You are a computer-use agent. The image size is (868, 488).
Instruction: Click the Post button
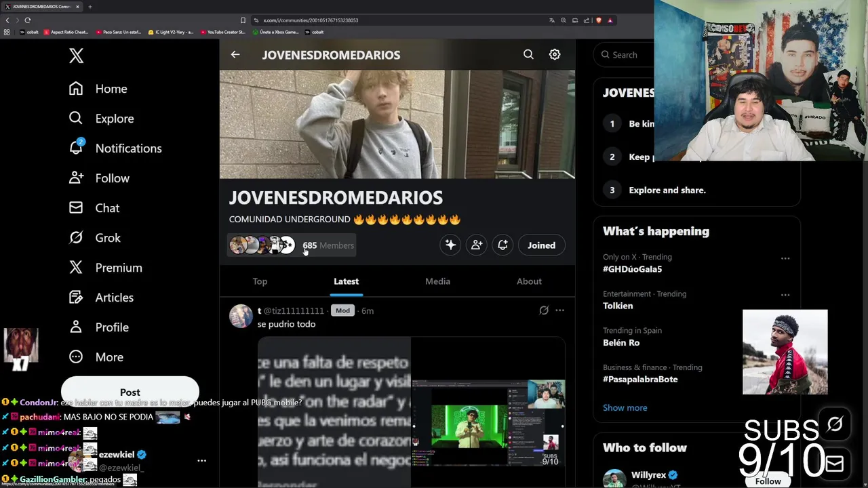click(130, 392)
